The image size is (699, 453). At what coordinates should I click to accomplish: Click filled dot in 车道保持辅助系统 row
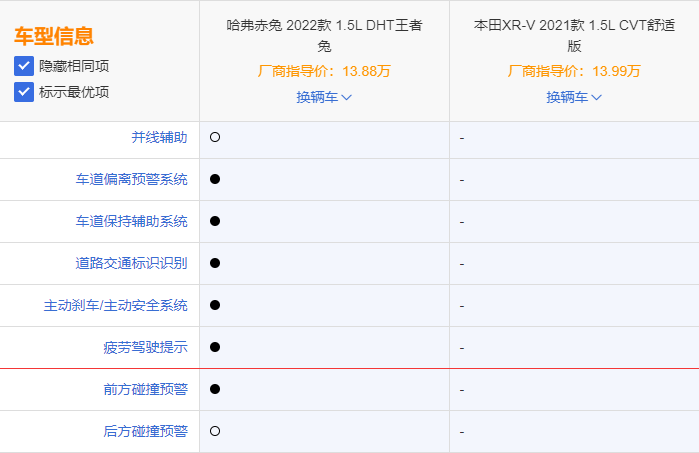tap(215, 221)
